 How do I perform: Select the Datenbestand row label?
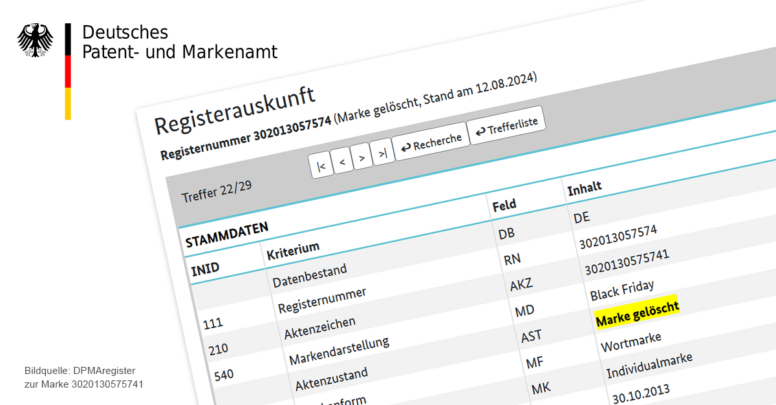pos(310,276)
